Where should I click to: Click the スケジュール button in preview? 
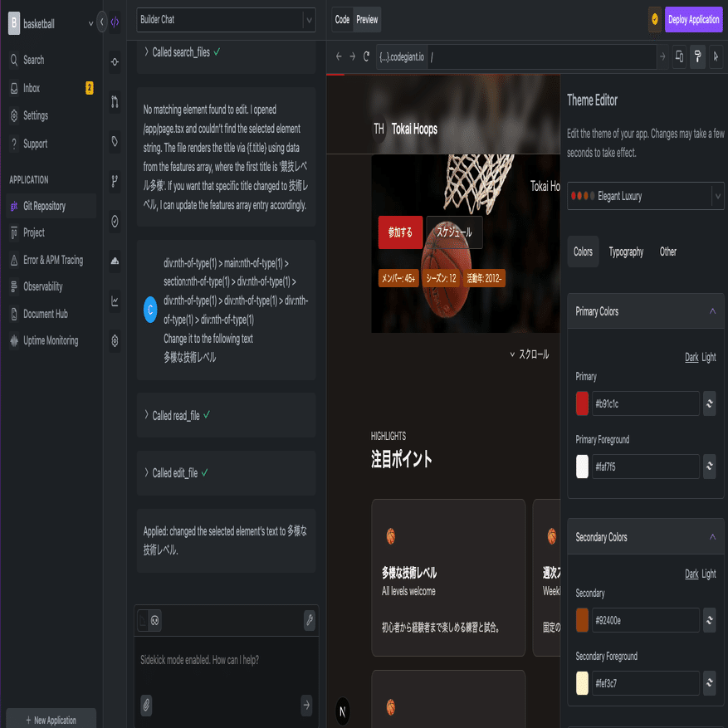click(454, 232)
